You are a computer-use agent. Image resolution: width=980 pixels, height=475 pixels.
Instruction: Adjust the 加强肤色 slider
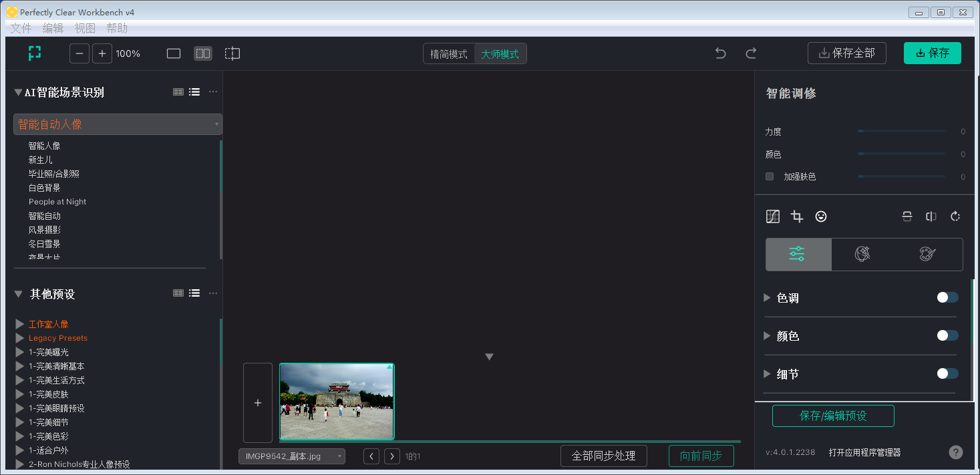901,176
